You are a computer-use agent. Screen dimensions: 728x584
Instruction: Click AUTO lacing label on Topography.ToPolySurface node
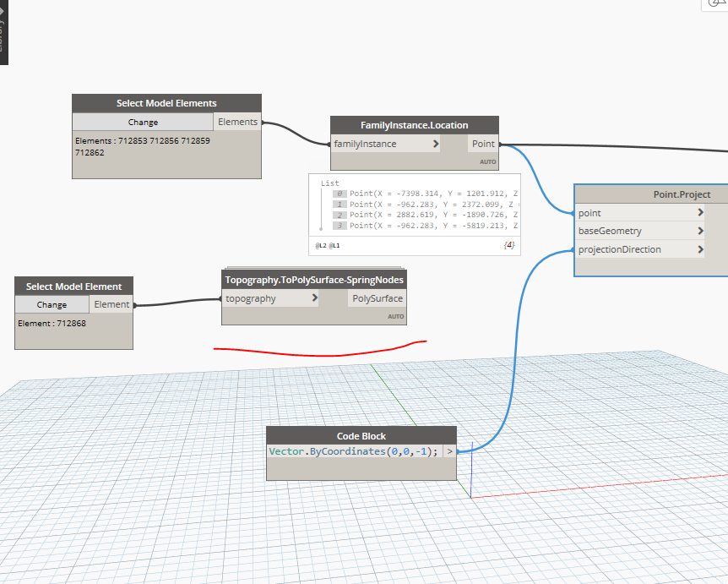point(395,316)
